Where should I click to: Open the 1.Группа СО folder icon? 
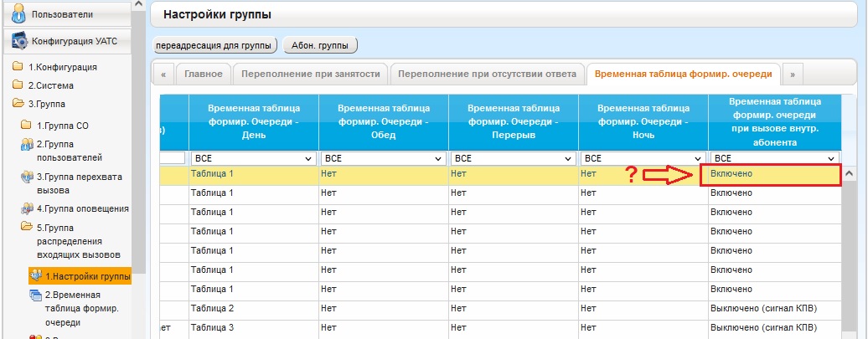click(27, 125)
